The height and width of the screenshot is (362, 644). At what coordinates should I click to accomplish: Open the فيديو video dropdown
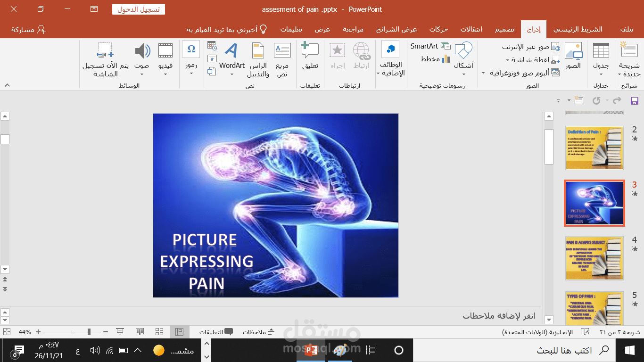click(165, 59)
